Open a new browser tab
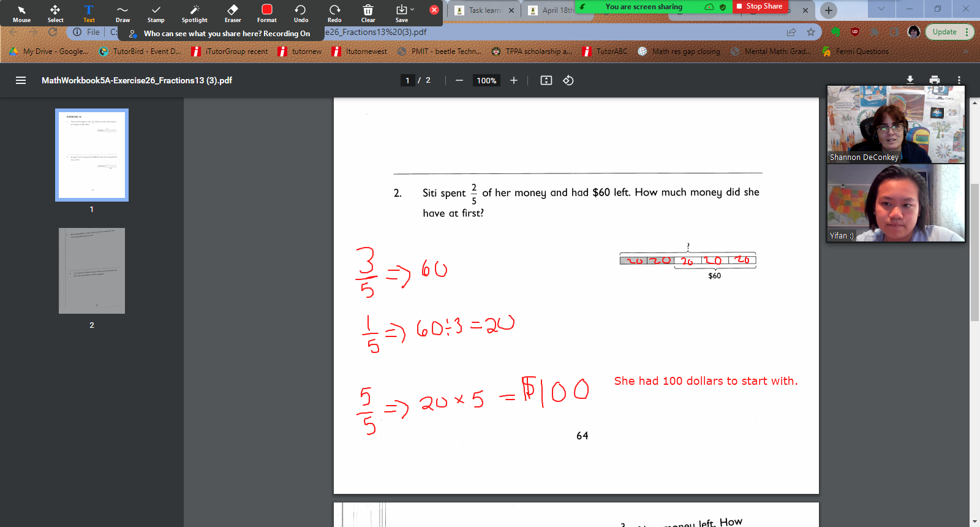 click(x=828, y=10)
